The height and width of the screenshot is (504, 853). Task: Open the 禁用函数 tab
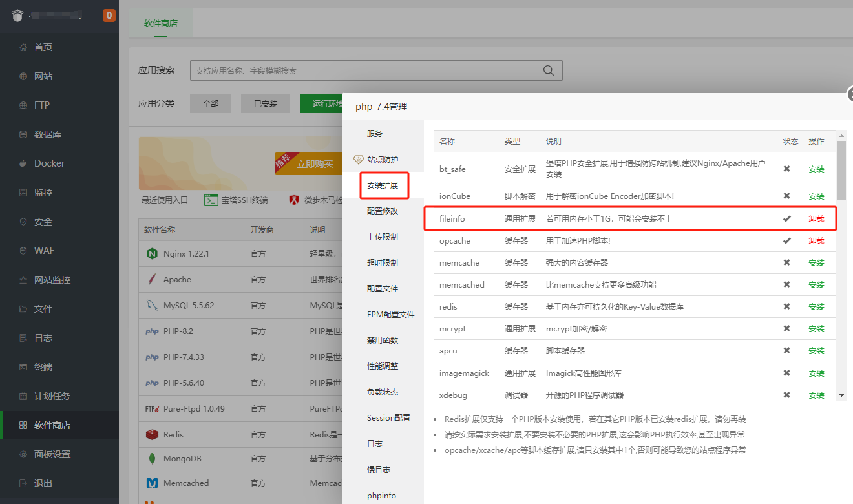[383, 341]
